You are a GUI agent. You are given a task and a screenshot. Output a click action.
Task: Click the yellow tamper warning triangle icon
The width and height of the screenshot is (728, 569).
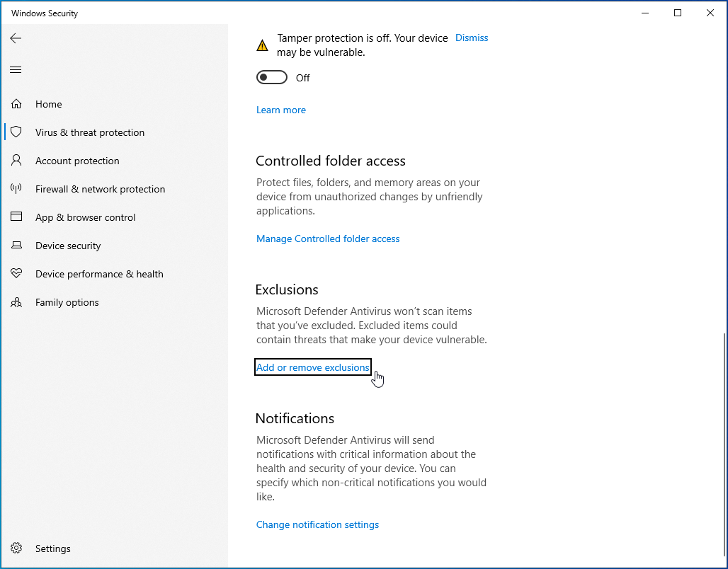pos(262,45)
